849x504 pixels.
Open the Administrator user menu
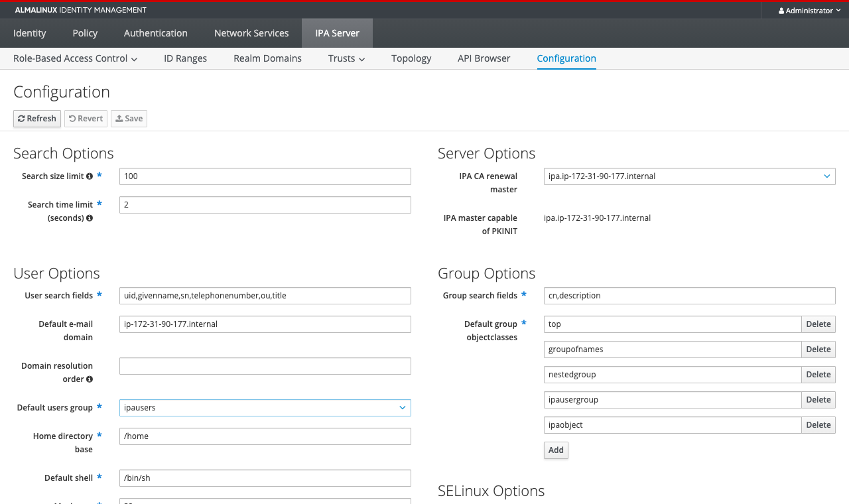[809, 11]
